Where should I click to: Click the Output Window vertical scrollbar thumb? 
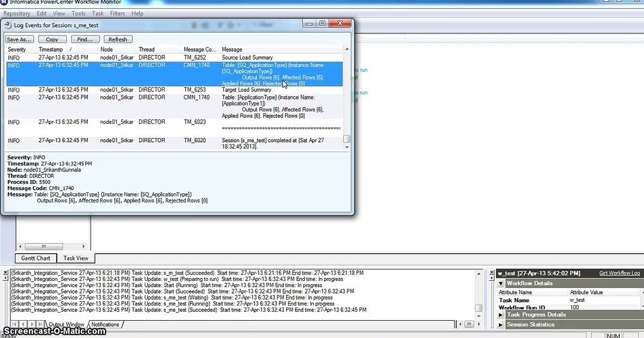tap(479, 308)
